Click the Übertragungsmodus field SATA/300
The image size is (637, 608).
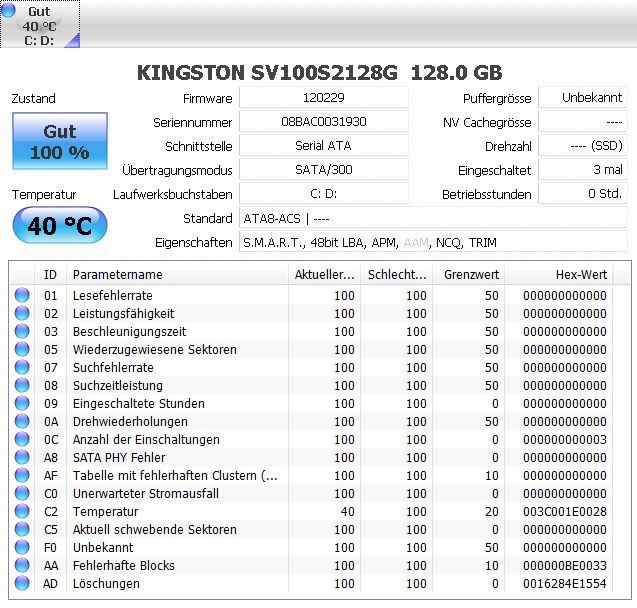click(x=324, y=169)
